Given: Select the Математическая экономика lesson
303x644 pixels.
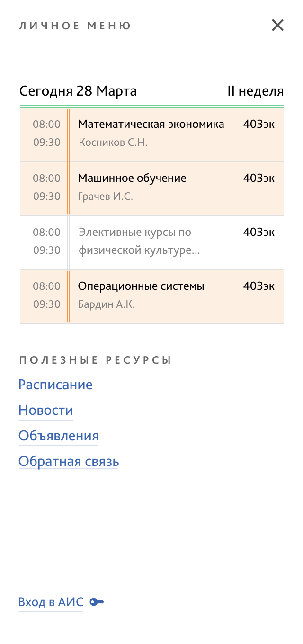Looking at the screenshot, I should click(x=152, y=134).
